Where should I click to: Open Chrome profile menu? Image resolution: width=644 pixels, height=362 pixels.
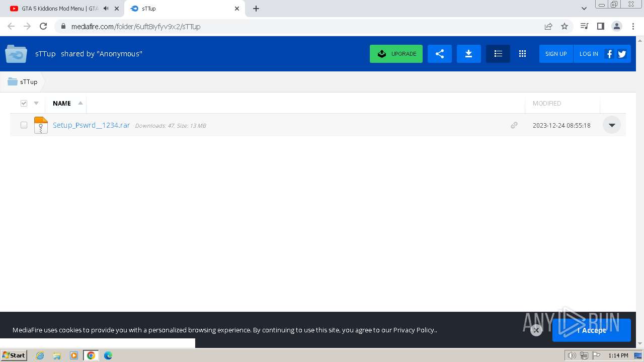click(x=616, y=26)
